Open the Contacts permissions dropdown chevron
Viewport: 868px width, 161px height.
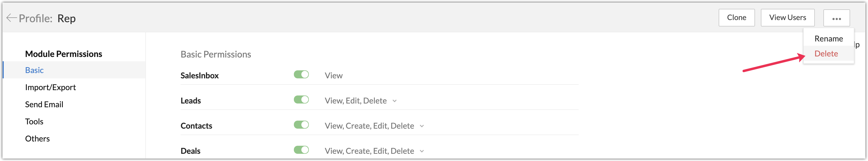[422, 126]
